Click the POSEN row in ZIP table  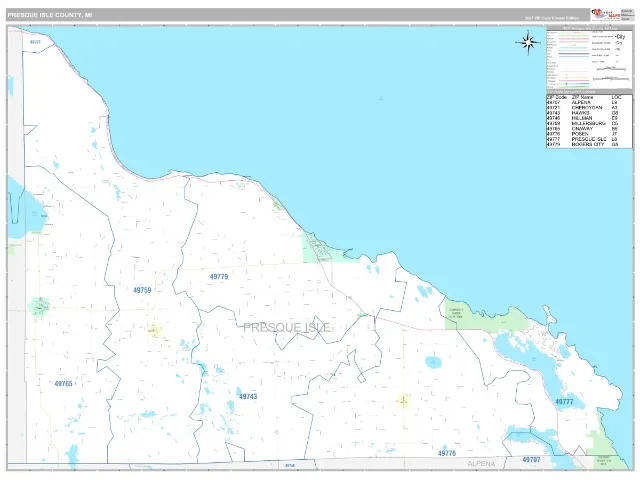point(584,134)
